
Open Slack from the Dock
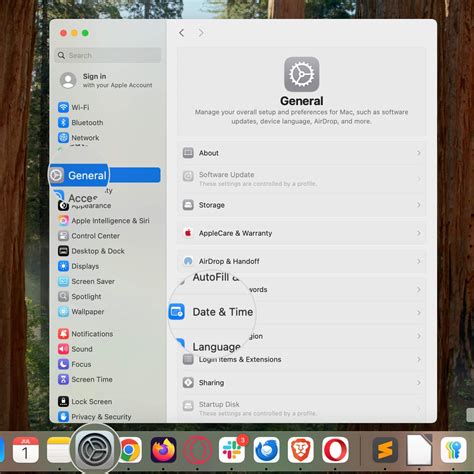[232, 450]
